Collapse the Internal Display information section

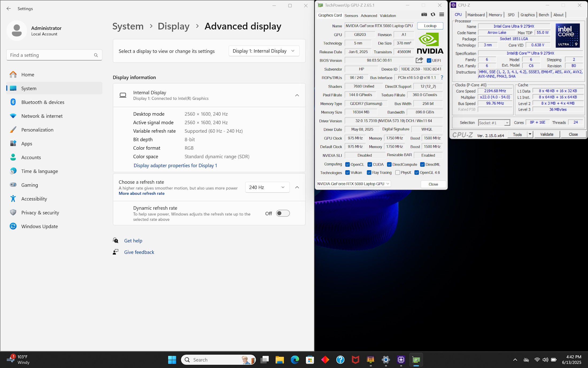click(297, 95)
